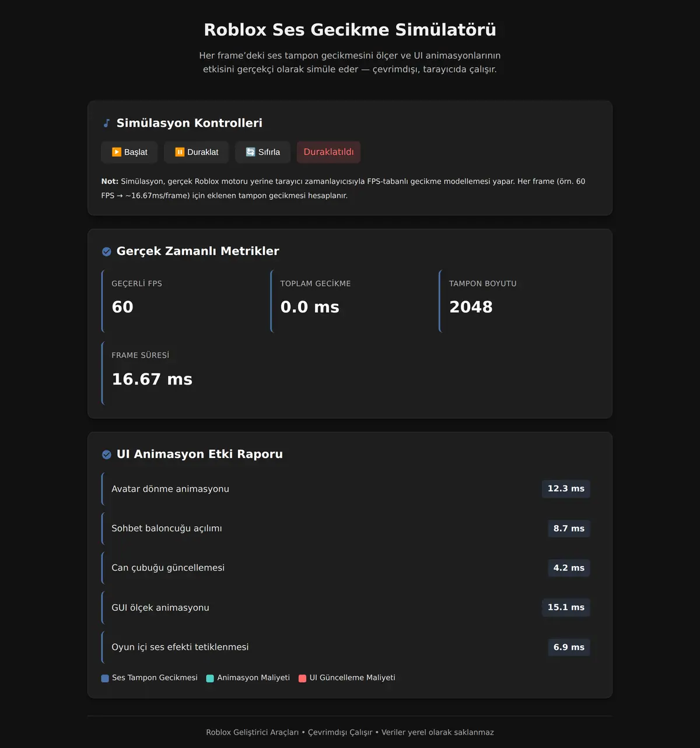The height and width of the screenshot is (748, 700).
Task: Click the UI Animasyon Etki Raporu heading
Action: tap(199, 455)
